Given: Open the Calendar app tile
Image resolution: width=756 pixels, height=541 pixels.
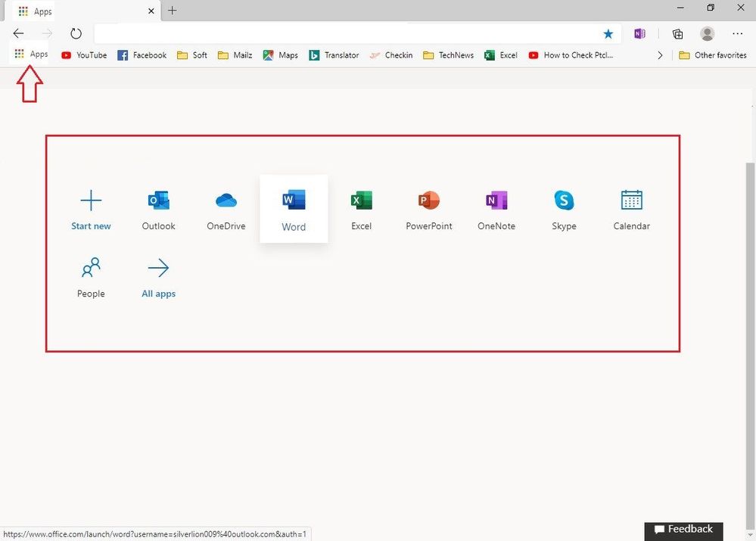Looking at the screenshot, I should pyautogui.click(x=631, y=209).
